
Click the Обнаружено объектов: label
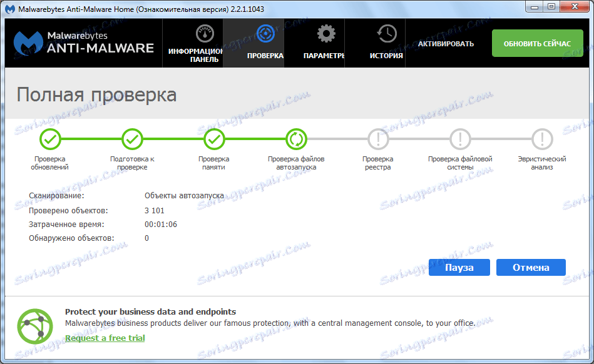coord(71,238)
